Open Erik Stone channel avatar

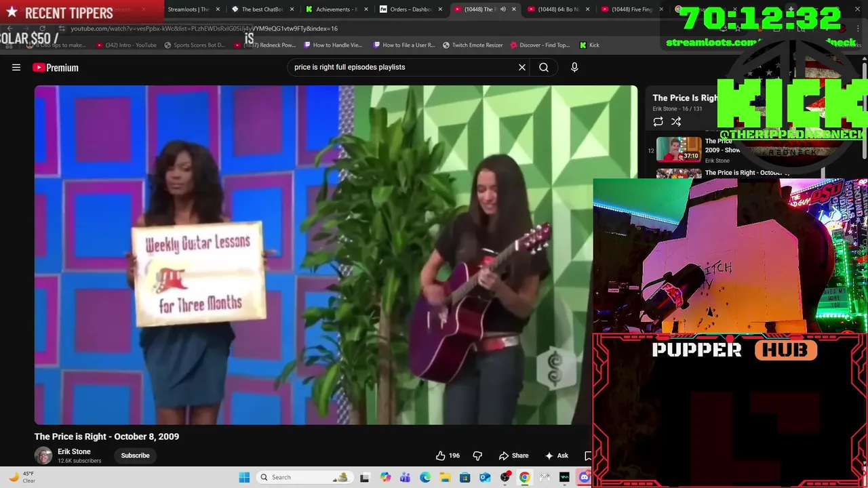click(43, 455)
